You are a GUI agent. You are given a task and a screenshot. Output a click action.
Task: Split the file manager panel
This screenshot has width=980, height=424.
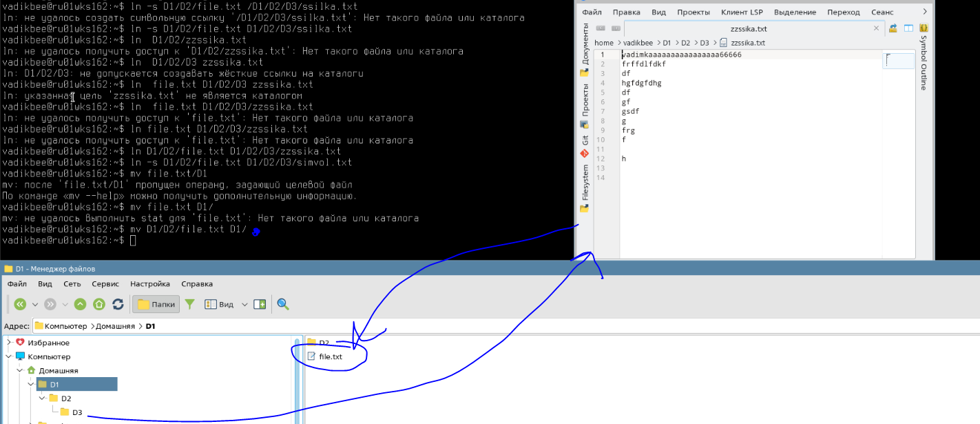point(260,304)
